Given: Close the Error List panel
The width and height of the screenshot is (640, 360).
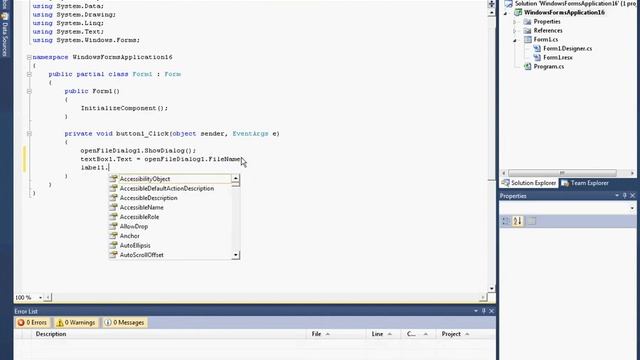Looking at the screenshot, I should click(x=491, y=311).
